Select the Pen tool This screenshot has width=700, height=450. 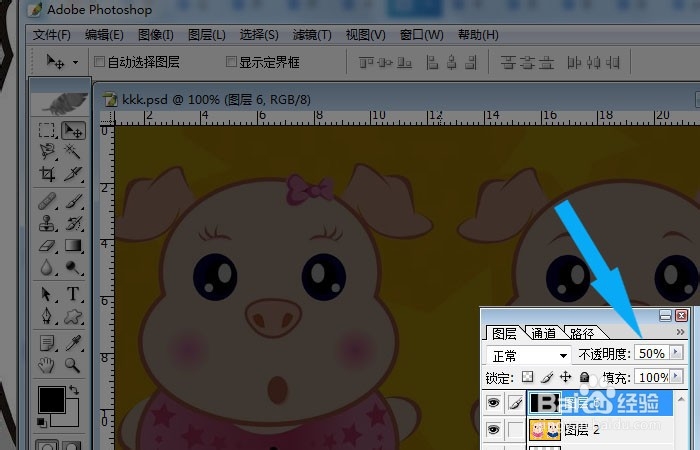47,316
